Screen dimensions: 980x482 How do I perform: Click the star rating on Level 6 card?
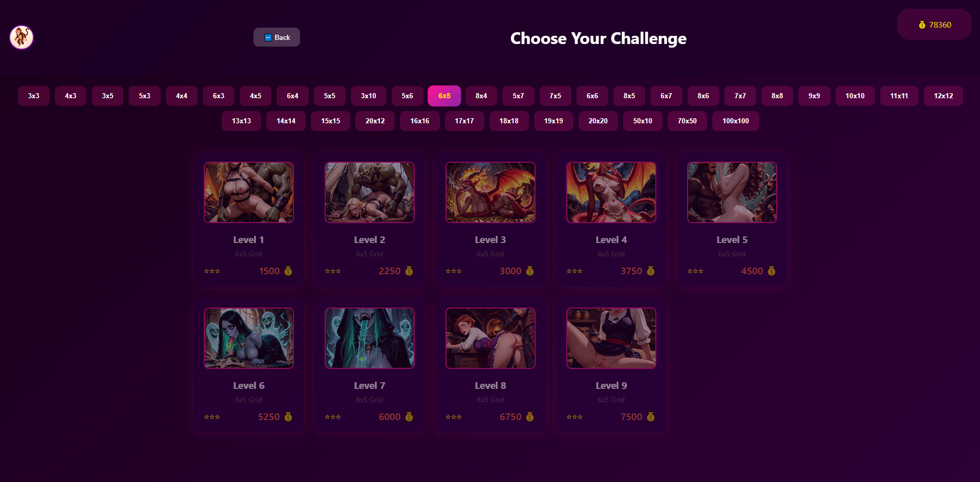pyautogui.click(x=212, y=417)
